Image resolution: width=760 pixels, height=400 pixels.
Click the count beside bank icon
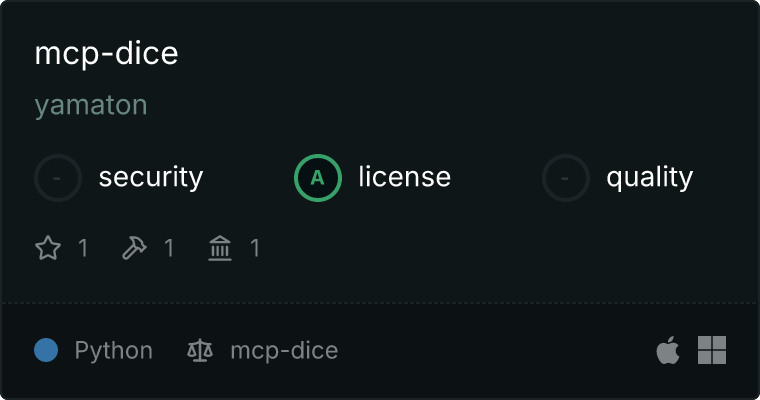tap(255, 248)
